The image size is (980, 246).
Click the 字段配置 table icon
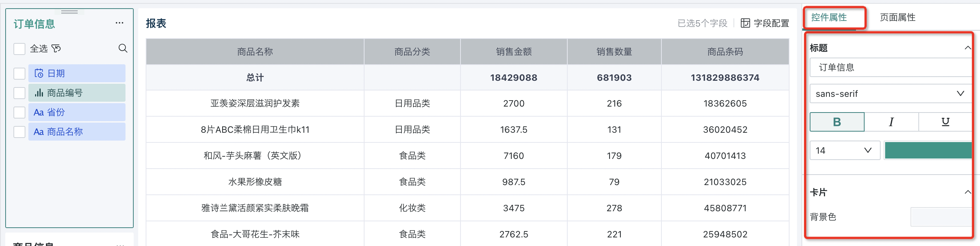[x=745, y=23]
